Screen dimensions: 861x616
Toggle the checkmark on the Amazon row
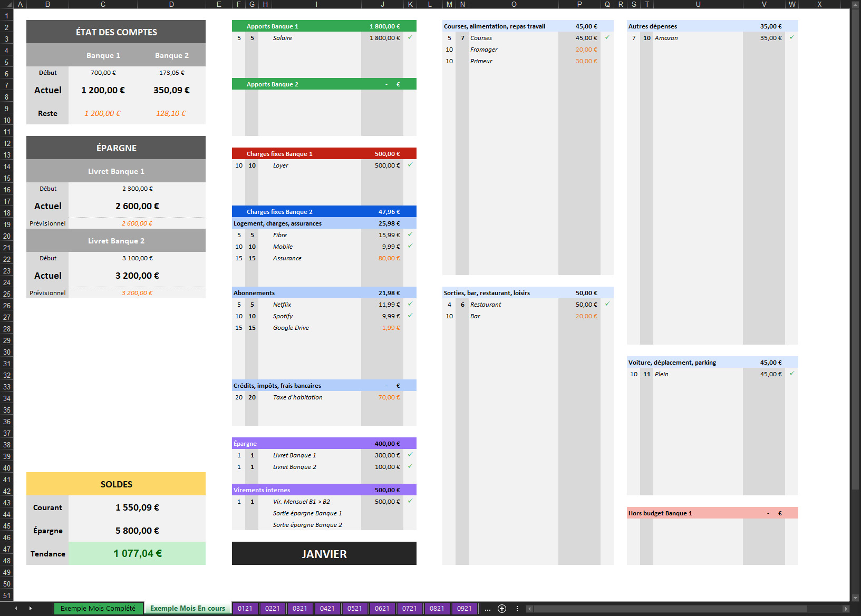(x=792, y=37)
